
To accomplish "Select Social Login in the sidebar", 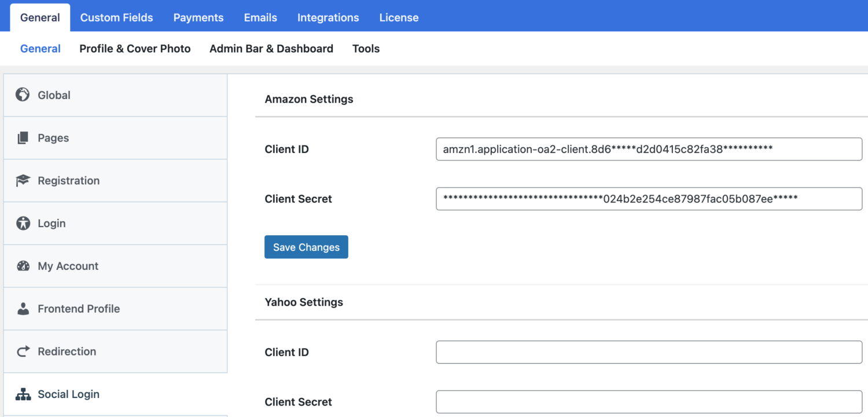I will tap(116, 394).
